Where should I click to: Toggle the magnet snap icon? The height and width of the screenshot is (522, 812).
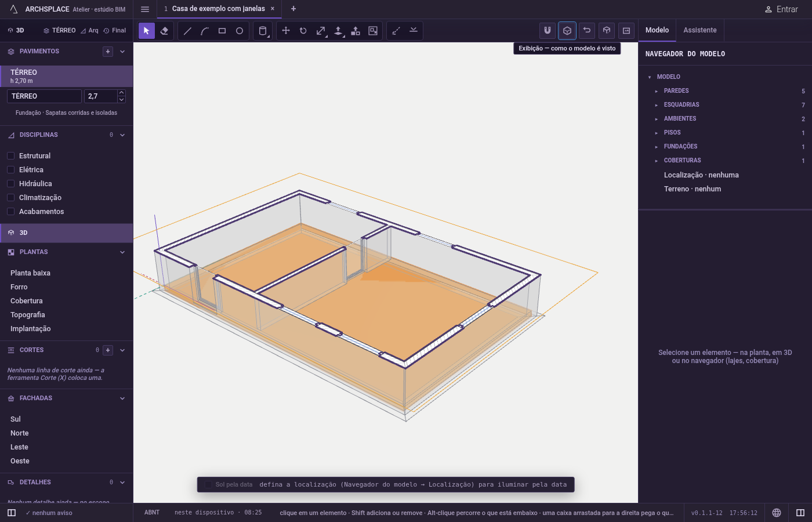(x=548, y=31)
